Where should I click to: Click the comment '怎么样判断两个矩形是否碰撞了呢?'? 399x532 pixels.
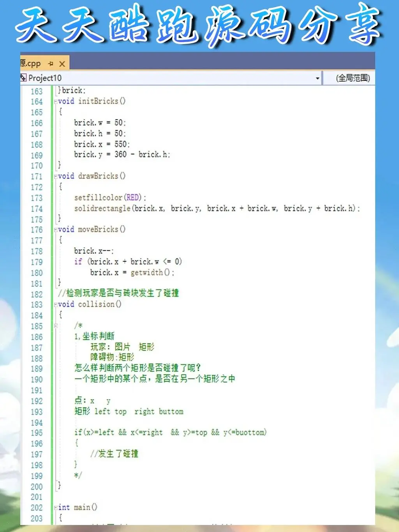point(138,368)
